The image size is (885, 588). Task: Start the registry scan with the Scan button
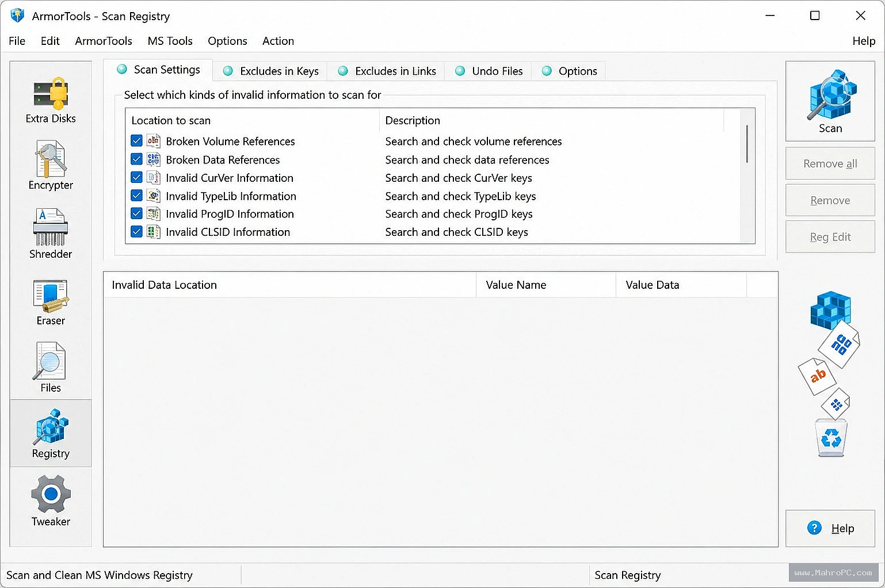[x=830, y=101]
